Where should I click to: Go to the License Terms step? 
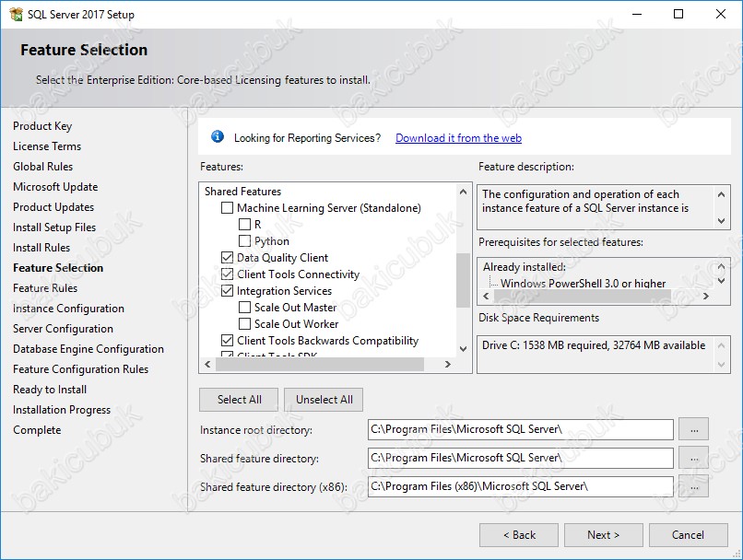point(47,146)
